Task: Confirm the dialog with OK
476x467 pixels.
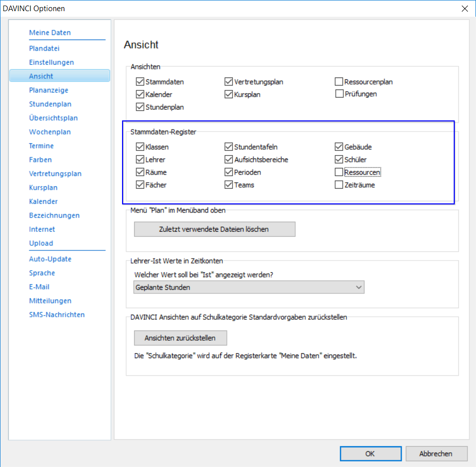Action: [371, 454]
